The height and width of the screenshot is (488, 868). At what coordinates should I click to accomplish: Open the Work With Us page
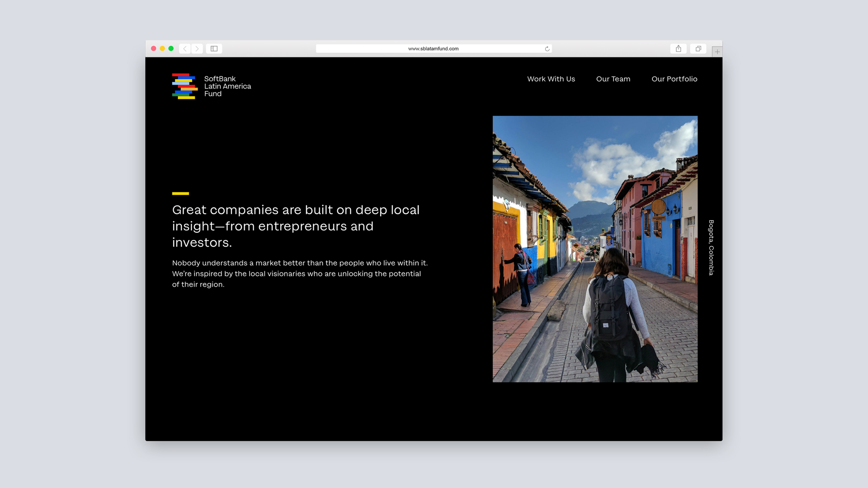551,79
